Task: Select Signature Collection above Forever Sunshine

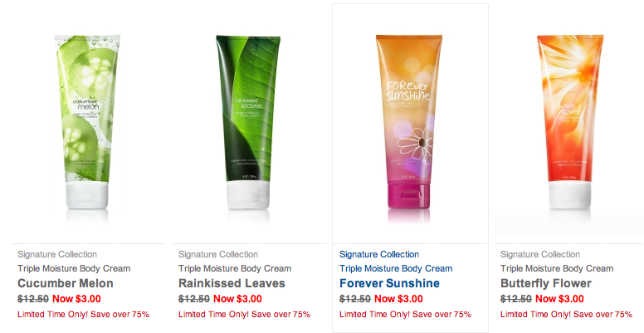Action: (379, 254)
